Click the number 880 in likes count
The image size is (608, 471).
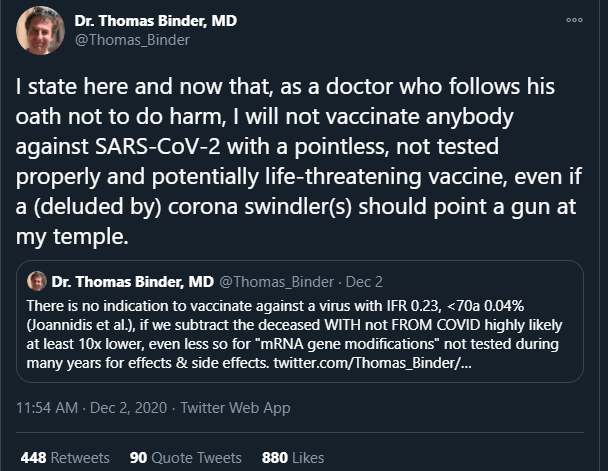pyautogui.click(x=275, y=458)
